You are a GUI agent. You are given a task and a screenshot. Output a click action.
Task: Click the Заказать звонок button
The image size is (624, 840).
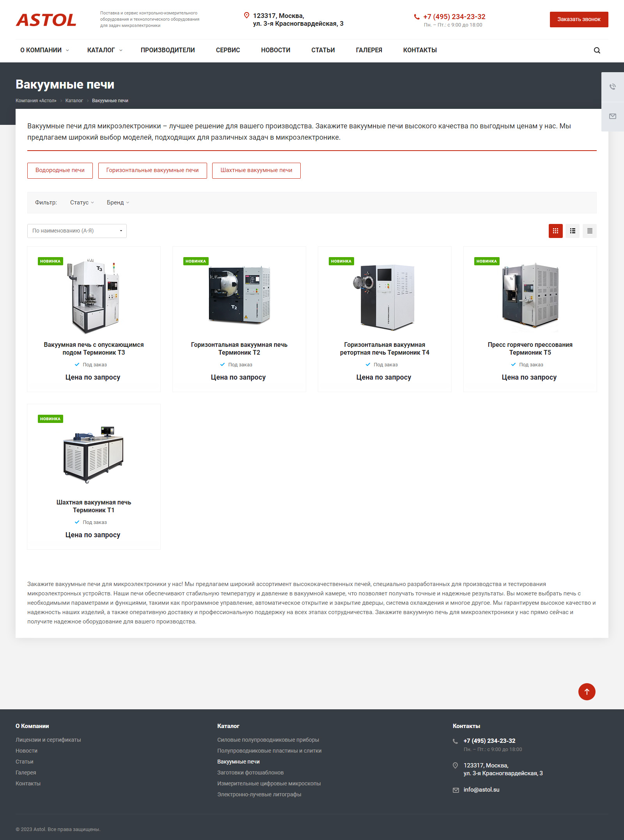click(579, 20)
